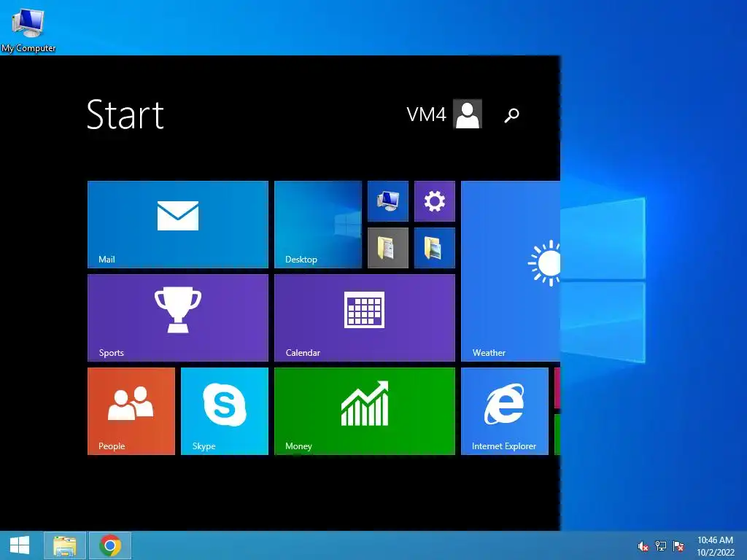
Task: Click the taskbar clock showing 10:46 AM
Action: tap(715, 546)
